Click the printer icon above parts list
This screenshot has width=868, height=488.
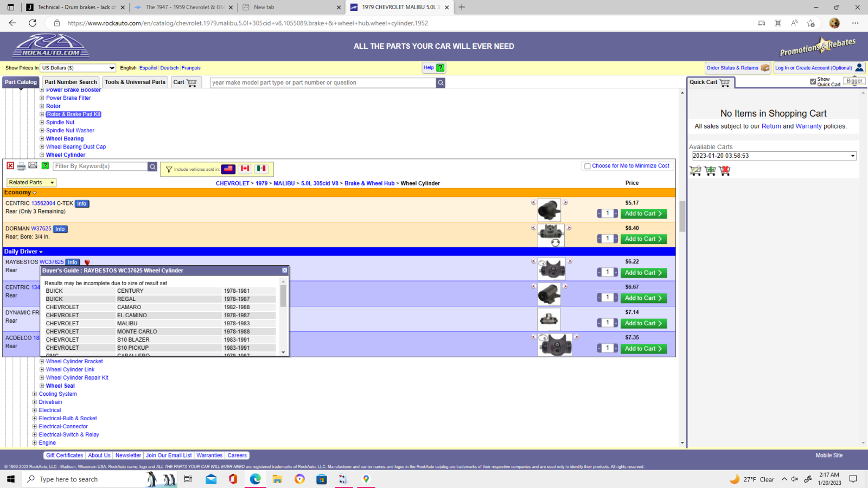point(21,166)
